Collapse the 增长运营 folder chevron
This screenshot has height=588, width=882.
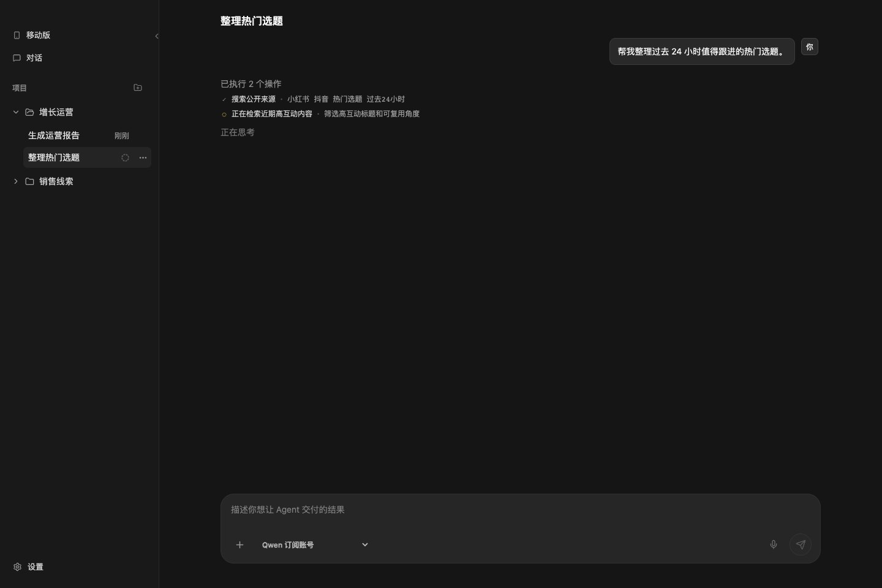click(16, 112)
